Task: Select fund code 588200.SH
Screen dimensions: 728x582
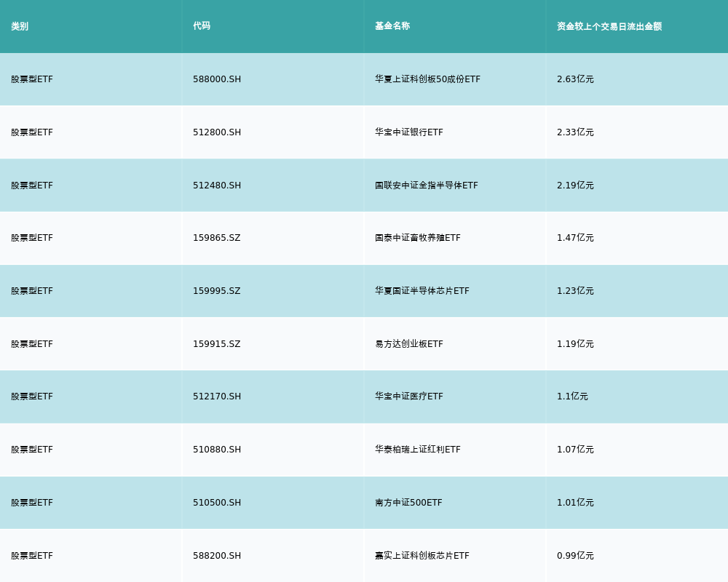Action: (217, 556)
